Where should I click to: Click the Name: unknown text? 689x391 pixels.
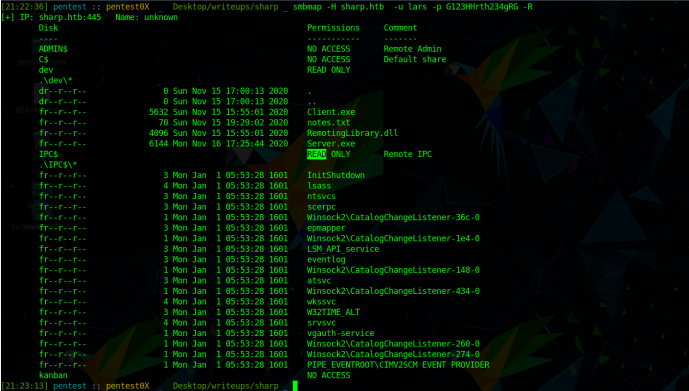(x=146, y=17)
